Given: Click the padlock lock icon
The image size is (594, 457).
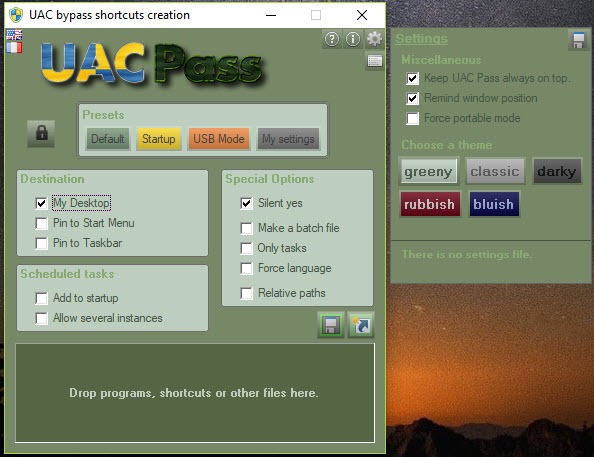Looking at the screenshot, I should point(41,133).
